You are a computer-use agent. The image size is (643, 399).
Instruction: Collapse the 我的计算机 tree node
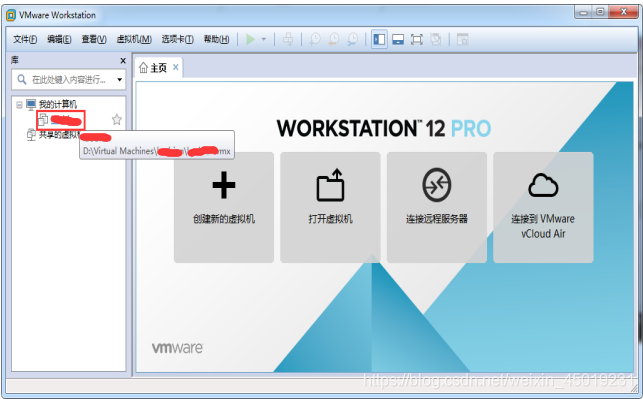pyautogui.click(x=19, y=105)
